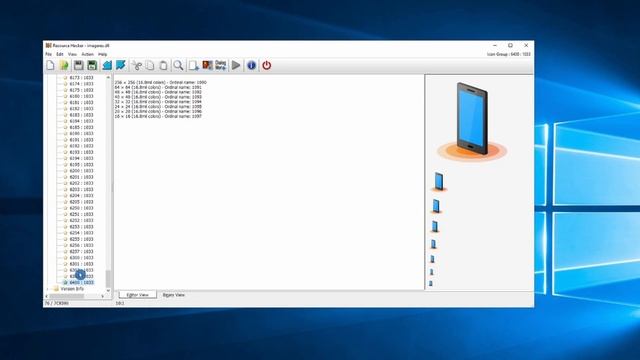
Task: Click the blue up-arrow toolbar icon
Action: point(107,65)
